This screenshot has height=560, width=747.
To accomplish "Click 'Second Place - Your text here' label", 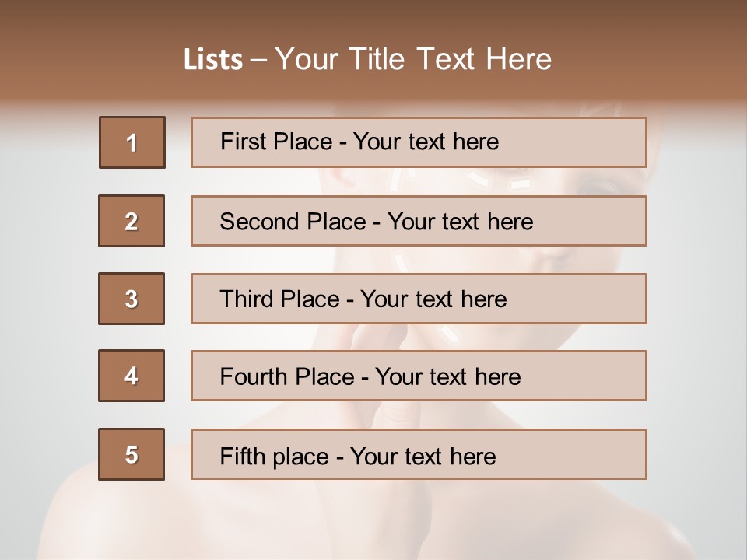I will 377,222.
